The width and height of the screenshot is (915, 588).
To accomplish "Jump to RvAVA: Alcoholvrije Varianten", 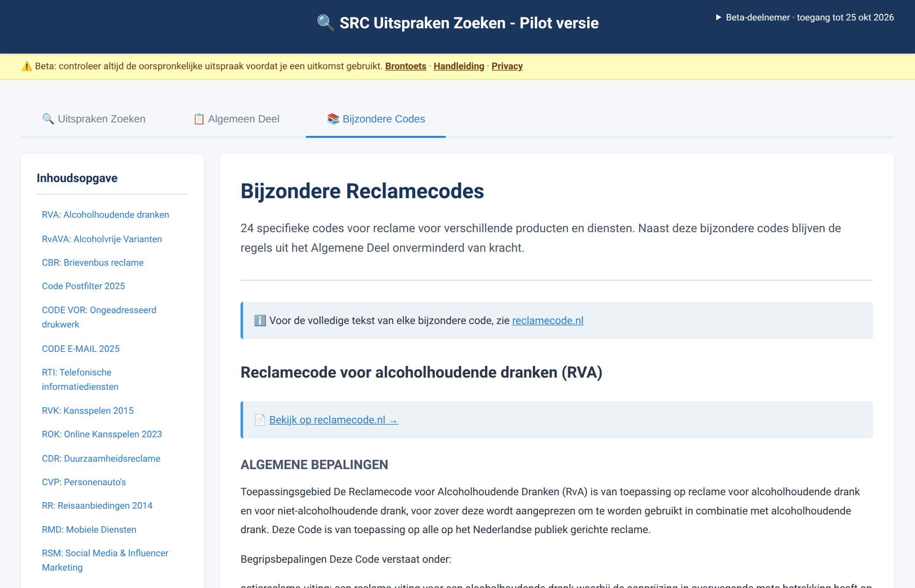I will [102, 239].
